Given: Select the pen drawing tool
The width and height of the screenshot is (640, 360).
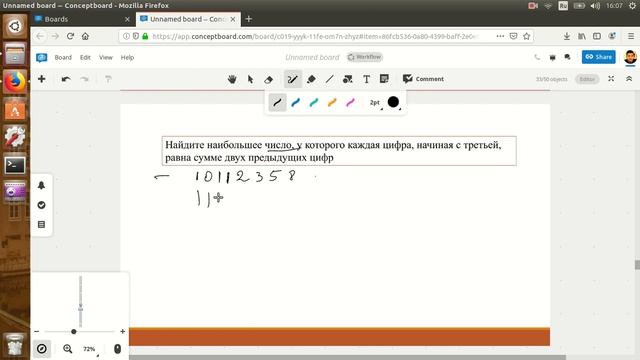Looking at the screenshot, I should point(293,79).
